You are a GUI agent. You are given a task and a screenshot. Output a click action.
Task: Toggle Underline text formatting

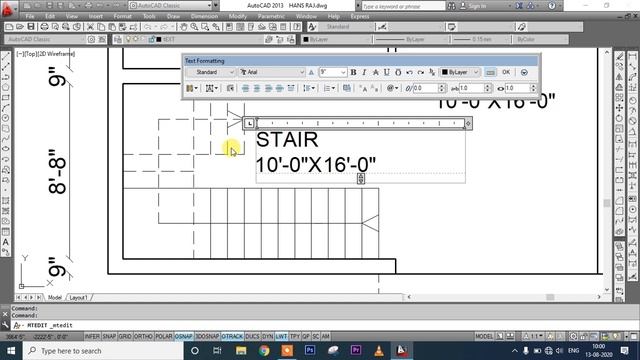pos(387,72)
